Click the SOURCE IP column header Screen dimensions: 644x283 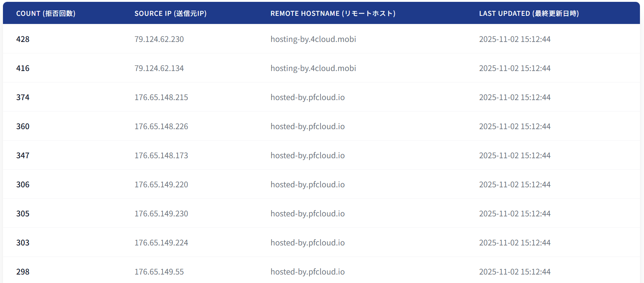coord(170,14)
